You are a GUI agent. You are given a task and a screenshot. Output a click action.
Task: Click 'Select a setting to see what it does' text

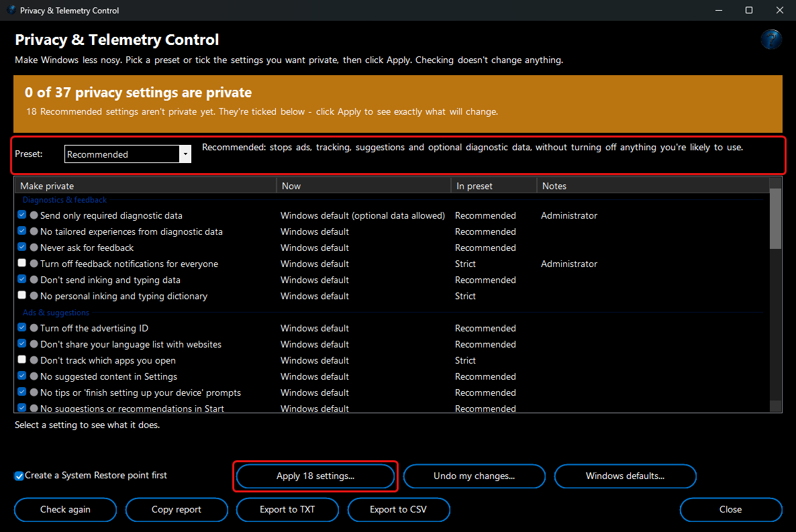coord(87,425)
